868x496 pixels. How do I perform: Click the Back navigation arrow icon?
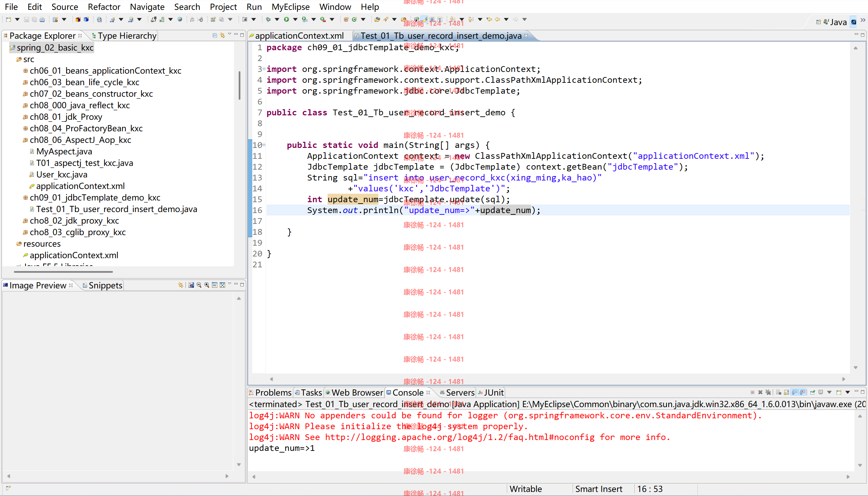497,19
